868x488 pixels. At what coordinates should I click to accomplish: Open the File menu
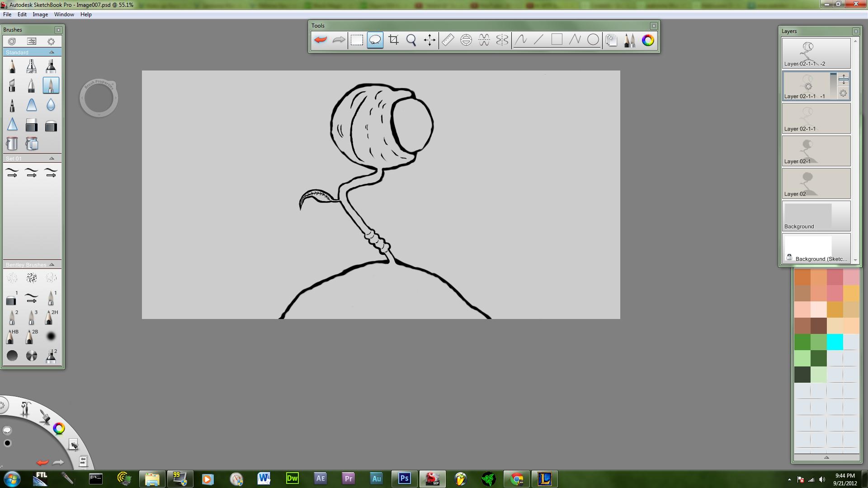(x=7, y=14)
